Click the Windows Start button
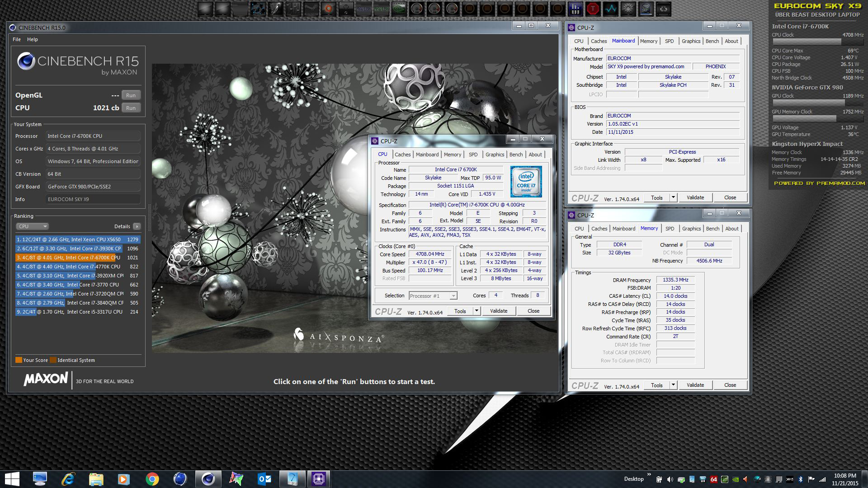This screenshot has height=488, width=868. [x=12, y=479]
